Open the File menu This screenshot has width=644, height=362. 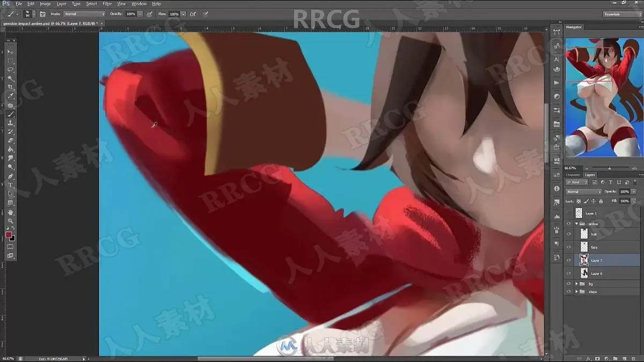(19, 4)
